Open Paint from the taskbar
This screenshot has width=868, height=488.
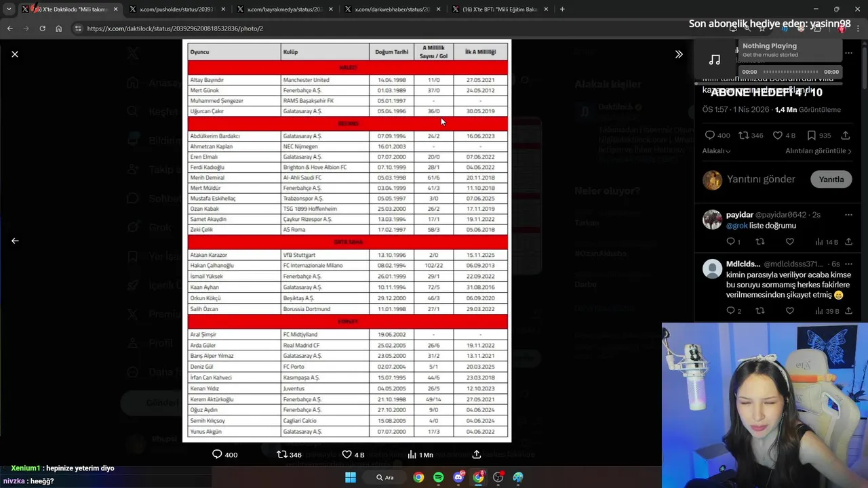click(x=518, y=477)
